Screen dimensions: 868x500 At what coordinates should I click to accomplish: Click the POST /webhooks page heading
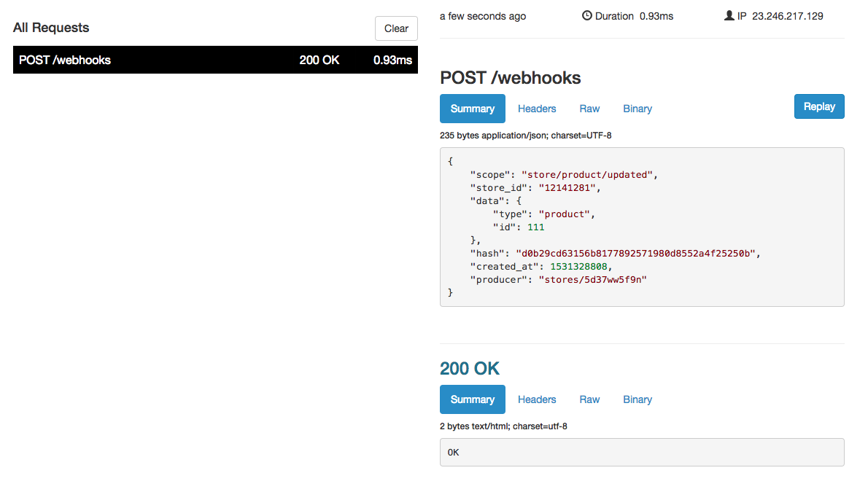(510, 78)
